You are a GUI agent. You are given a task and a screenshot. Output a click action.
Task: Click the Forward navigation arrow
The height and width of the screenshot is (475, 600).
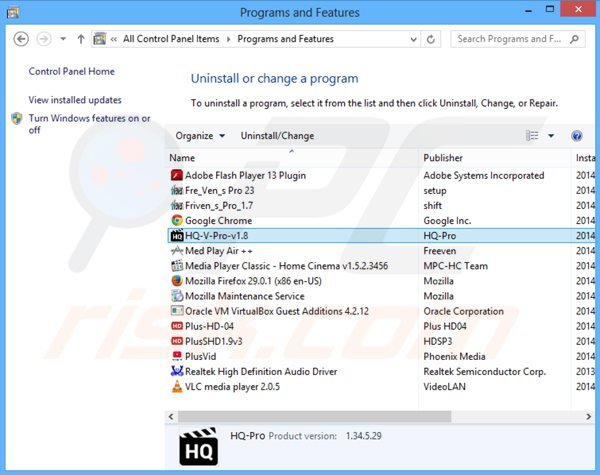[44, 39]
